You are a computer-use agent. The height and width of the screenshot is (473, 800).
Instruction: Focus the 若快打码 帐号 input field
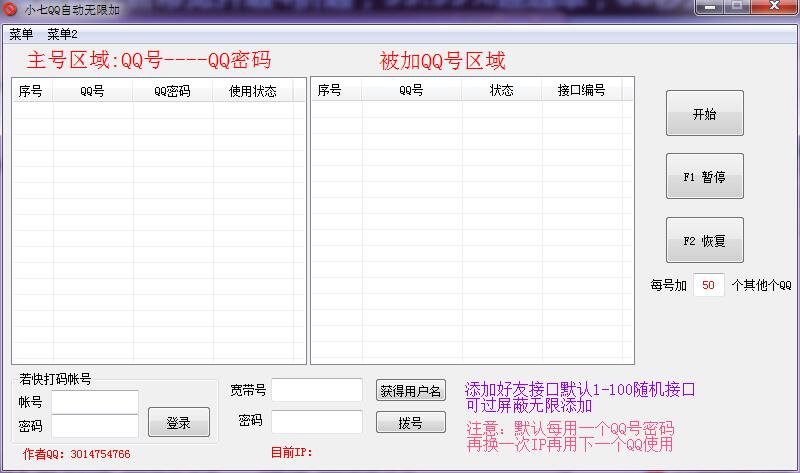[x=95, y=402]
